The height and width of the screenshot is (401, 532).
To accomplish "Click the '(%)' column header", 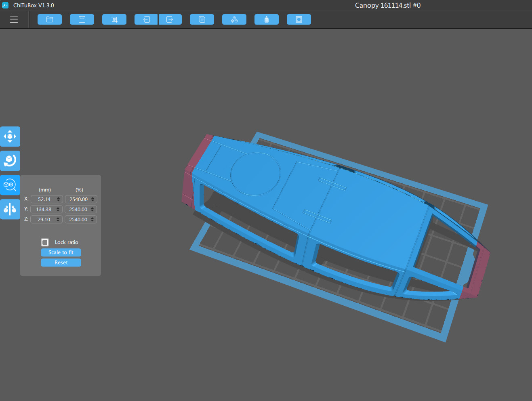I will pyautogui.click(x=79, y=190).
